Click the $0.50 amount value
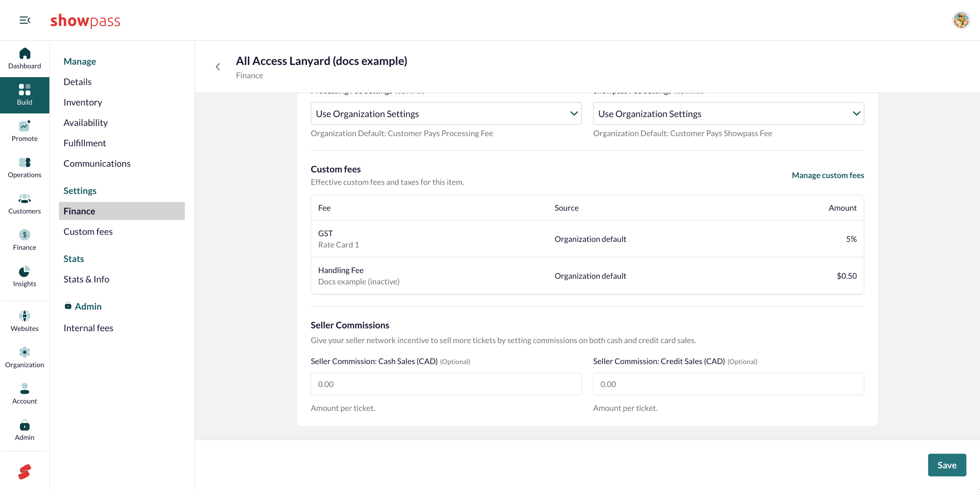 click(x=847, y=276)
